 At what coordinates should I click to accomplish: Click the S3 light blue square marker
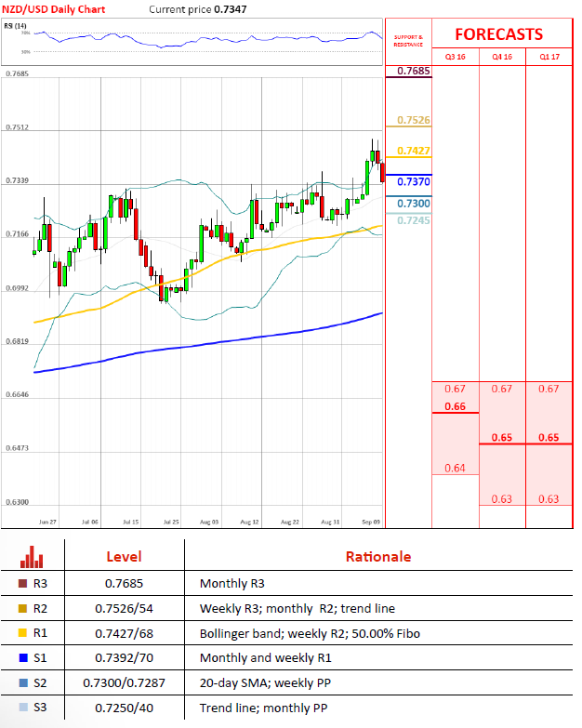(23, 708)
